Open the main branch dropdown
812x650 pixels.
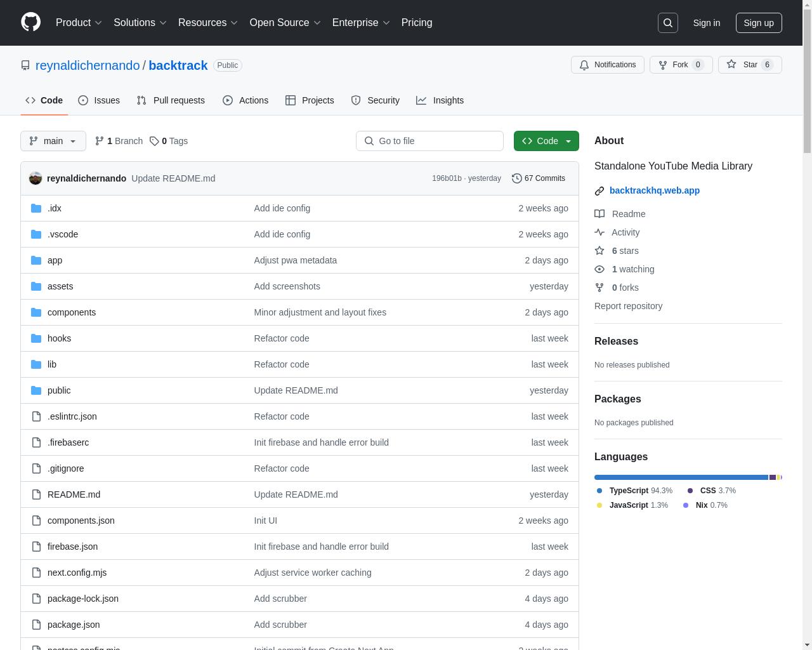coord(53,141)
